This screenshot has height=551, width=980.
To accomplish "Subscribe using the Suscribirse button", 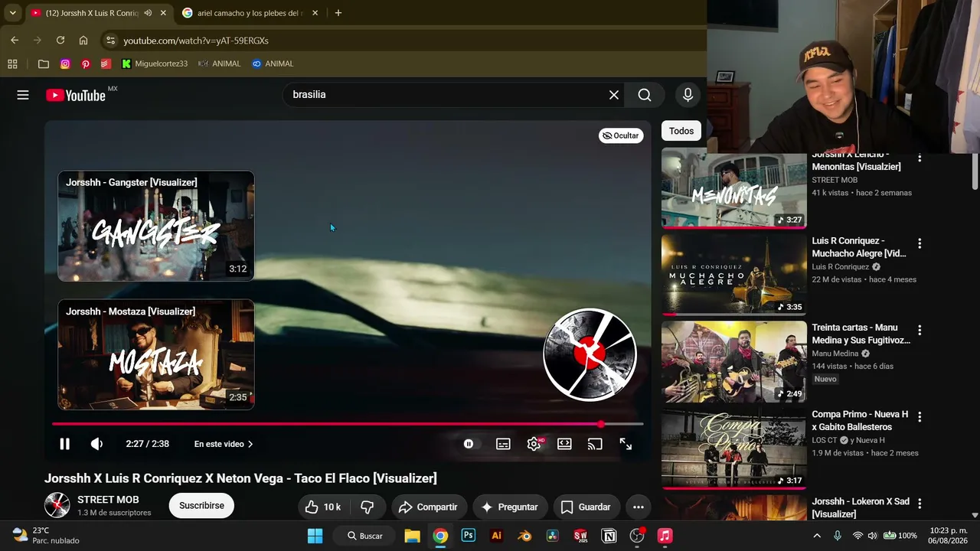I will pos(201,506).
